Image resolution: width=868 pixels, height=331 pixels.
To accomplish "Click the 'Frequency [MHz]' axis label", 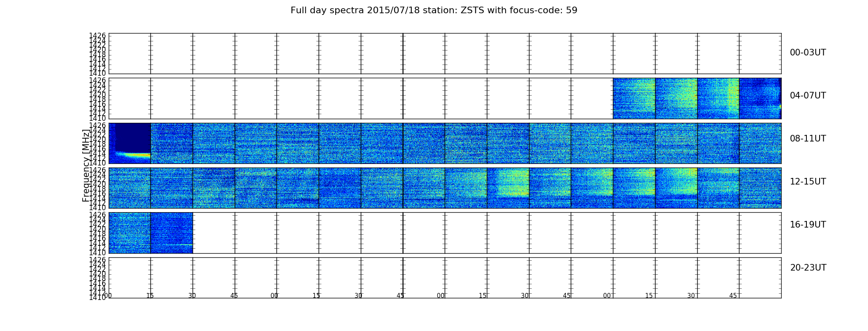I will 86,165.
